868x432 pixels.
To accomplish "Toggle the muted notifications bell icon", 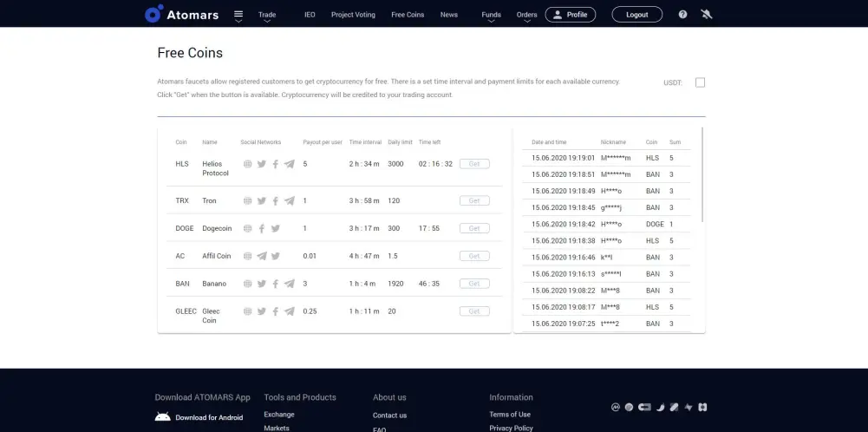I will (x=706, y=15).
